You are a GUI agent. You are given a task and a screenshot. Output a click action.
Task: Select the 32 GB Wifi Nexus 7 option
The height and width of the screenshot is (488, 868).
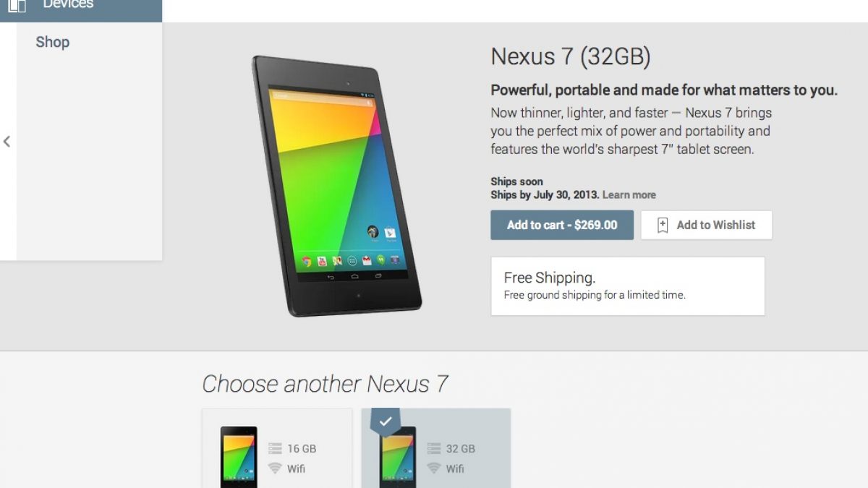[436, 448]
